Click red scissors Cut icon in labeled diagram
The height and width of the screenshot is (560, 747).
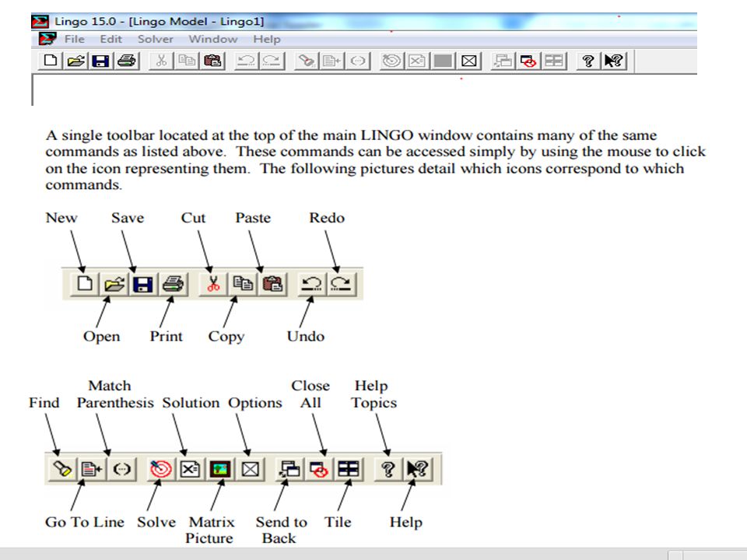[213, 285]
